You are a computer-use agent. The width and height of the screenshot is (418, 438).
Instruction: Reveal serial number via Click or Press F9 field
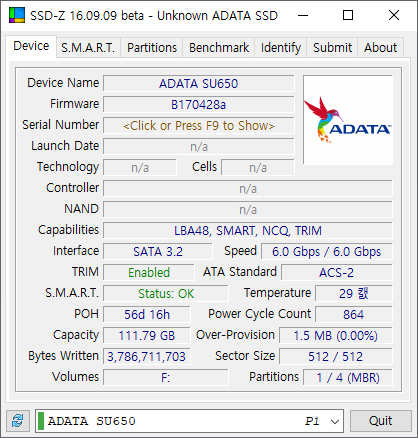(x=199, y=126)
